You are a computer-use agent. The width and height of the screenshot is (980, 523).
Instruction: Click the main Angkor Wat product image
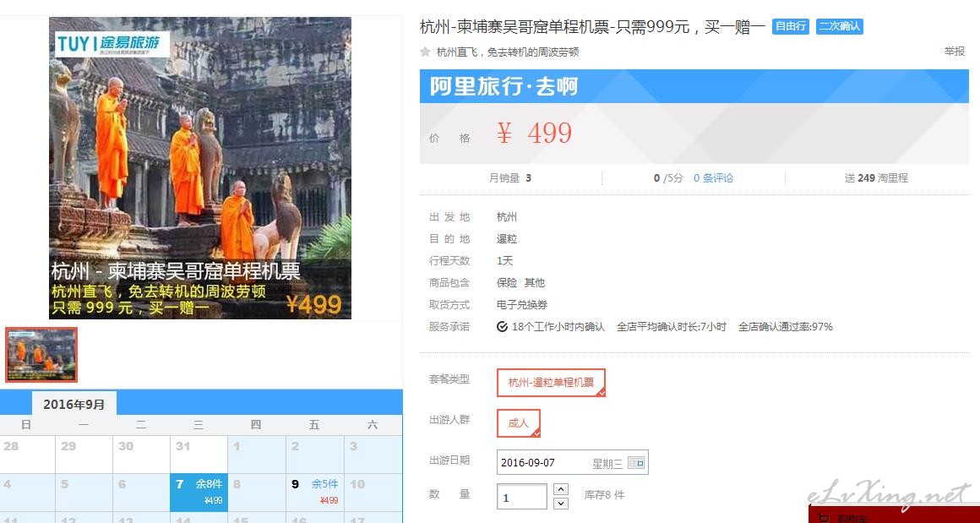click(200, 167)
